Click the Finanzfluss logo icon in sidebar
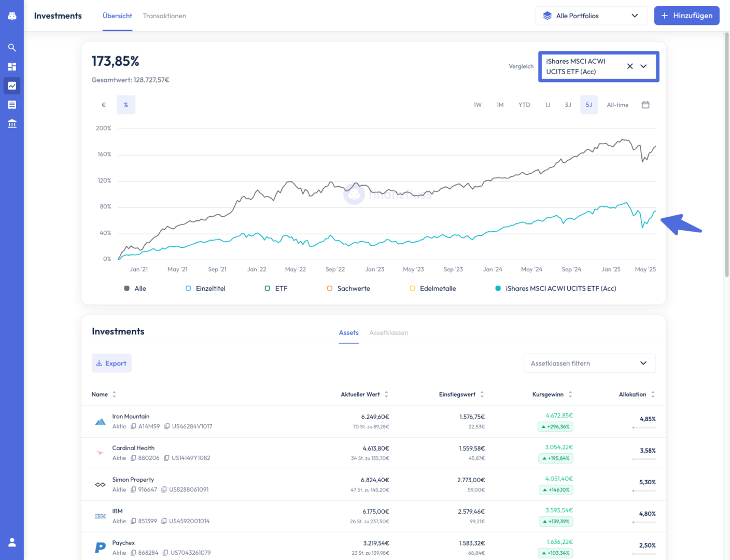The height and width of the screenshot is (560, 730). (12, 16)
